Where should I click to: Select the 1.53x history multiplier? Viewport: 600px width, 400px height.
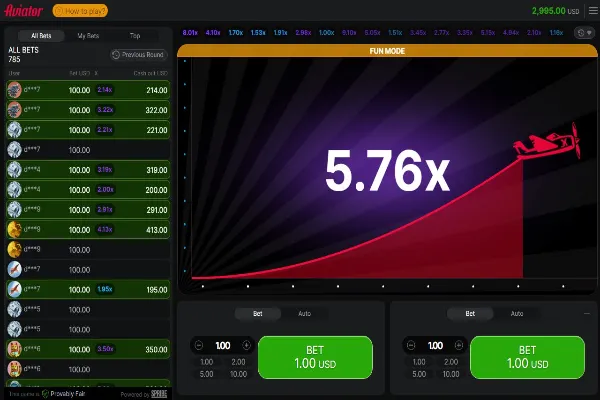[x=258, y=33]
